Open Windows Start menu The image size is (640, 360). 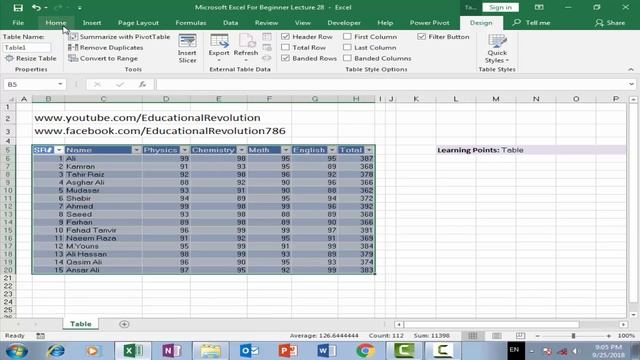tap(17, 351)
